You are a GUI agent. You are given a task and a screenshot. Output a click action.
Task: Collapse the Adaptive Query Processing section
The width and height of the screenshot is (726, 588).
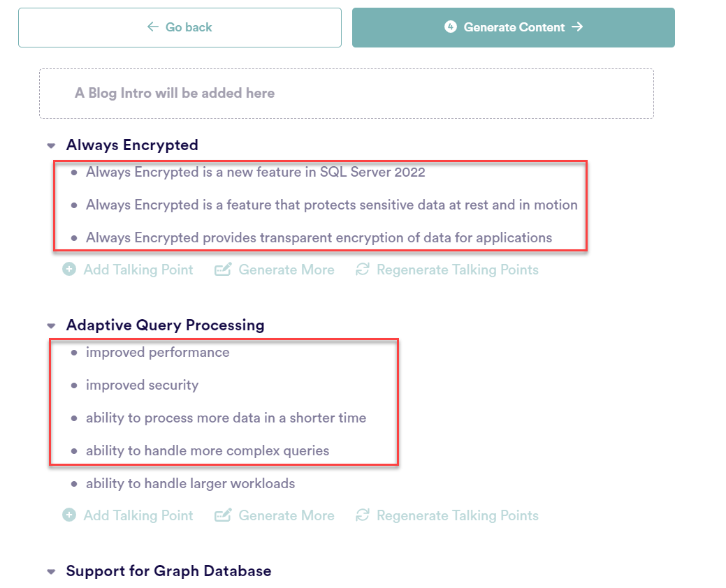(x=51, y=326)
